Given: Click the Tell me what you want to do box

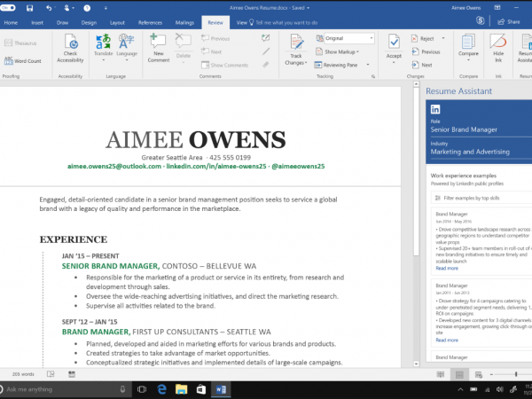Looking at the screenshot, I should (x=284, y=23).
